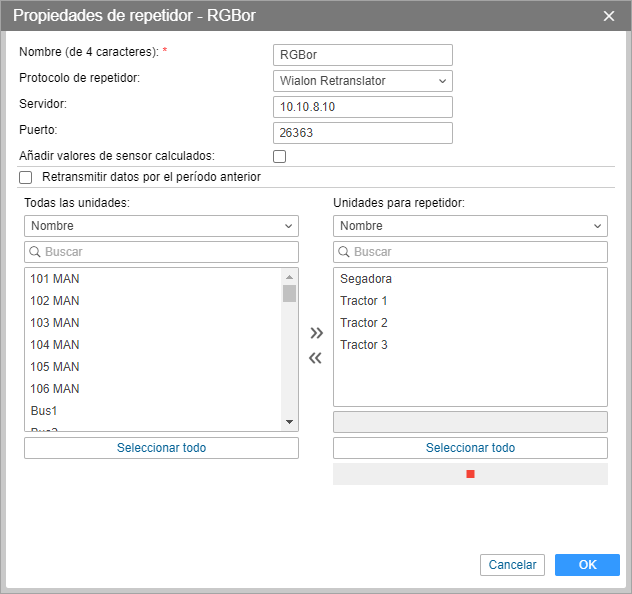The image size is (632, 594).
Task: Click the OK button
Action: 587,565
